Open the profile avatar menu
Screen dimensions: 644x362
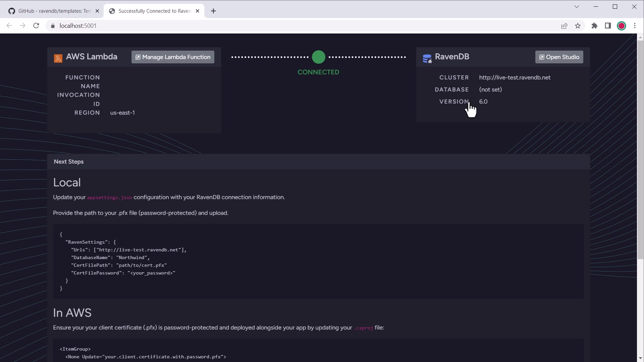coord(622,26)
